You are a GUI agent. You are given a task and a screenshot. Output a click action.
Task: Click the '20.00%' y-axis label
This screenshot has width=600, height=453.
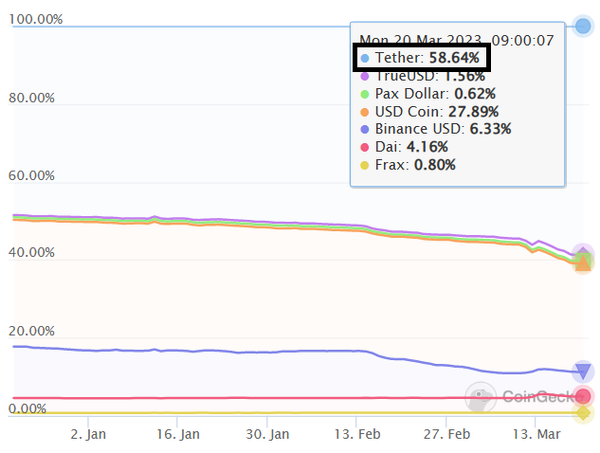31,331
